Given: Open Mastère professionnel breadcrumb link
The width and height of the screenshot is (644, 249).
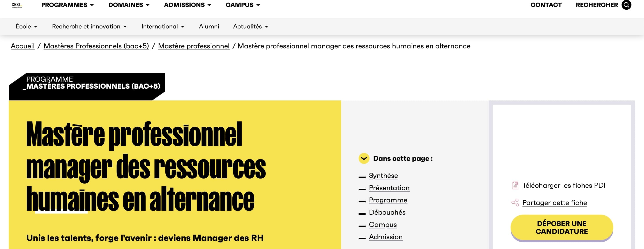Looking at the screenshot, I should pyautogui.click(x=194, y=46).
